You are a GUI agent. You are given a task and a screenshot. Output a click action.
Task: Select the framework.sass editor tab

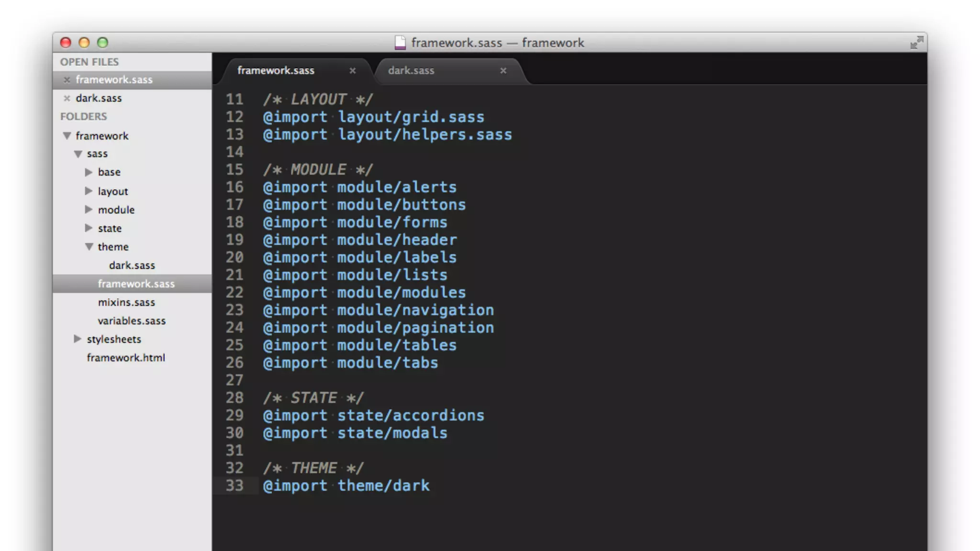click(x=276, y=71)
